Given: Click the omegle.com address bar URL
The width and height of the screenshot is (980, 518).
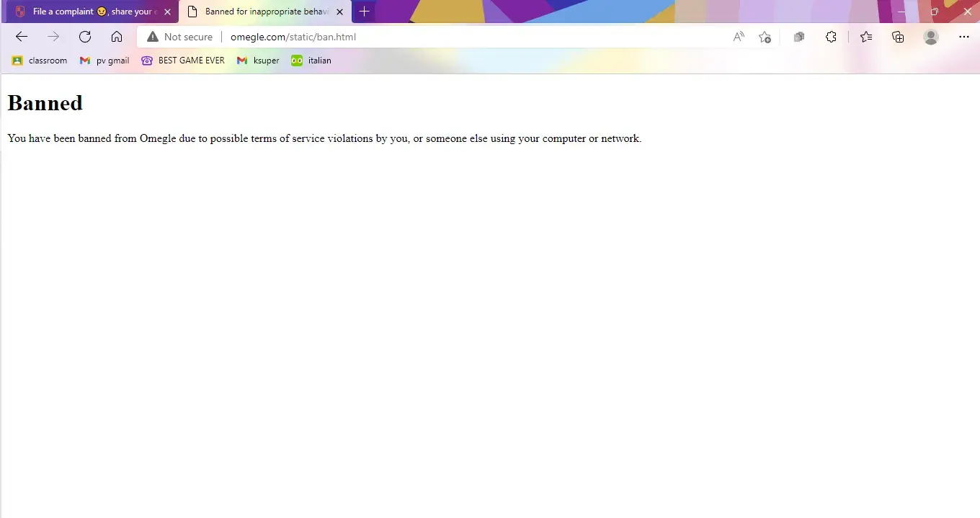Looking at the screenshot, I should coord(293,37).
